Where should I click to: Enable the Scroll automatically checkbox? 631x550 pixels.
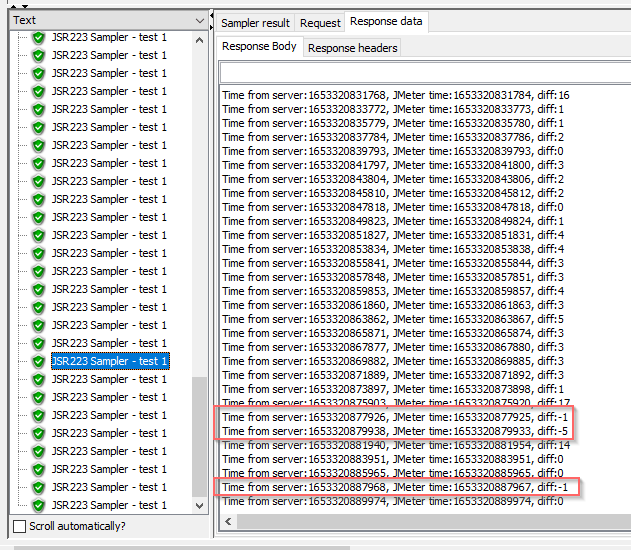click(x=19, y=526)
